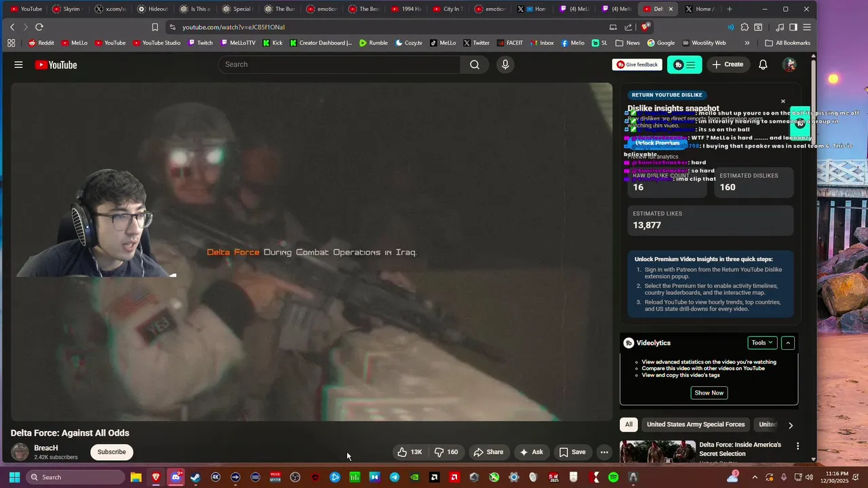The height and width of the screenshot is (488, 868).
Task: Open the Creator Dashboard bookmark
Action: point(321,43)
